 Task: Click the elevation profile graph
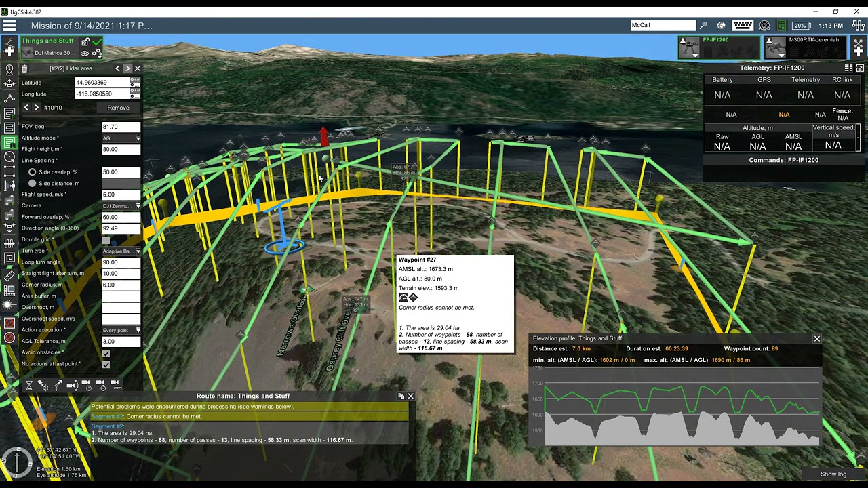(675, 405)
